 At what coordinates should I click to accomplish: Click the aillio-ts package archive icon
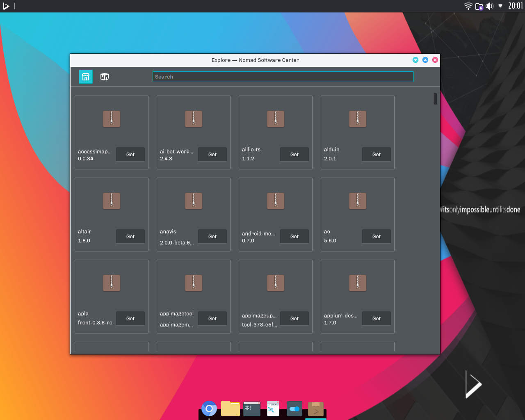[276, 119]
